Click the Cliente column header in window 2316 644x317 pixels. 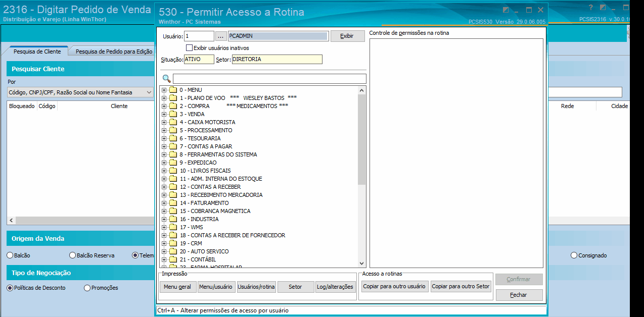[119, 106]
